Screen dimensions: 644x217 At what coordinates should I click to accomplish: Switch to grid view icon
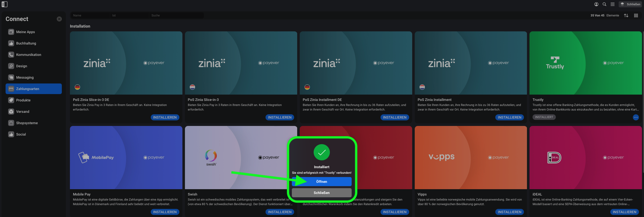636,15
